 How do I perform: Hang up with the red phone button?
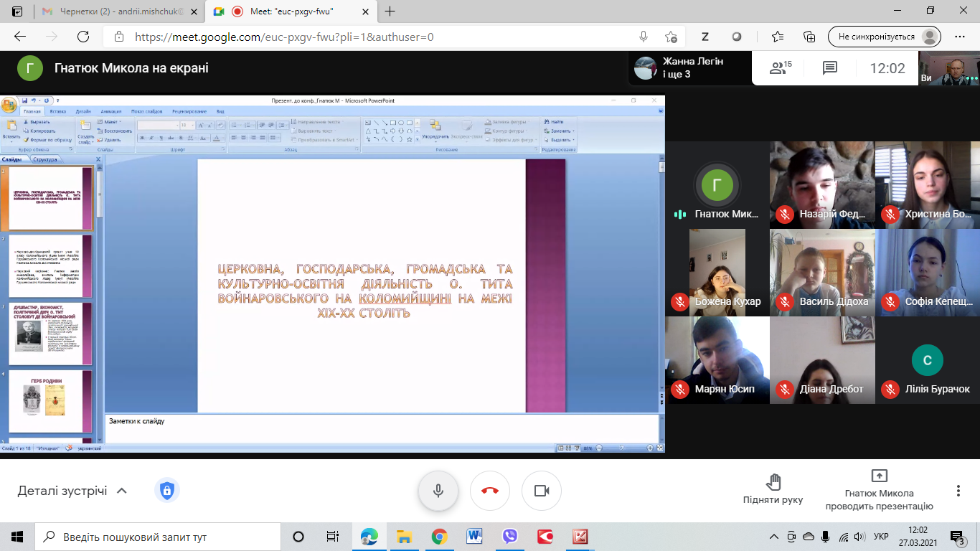coord(490,491)
